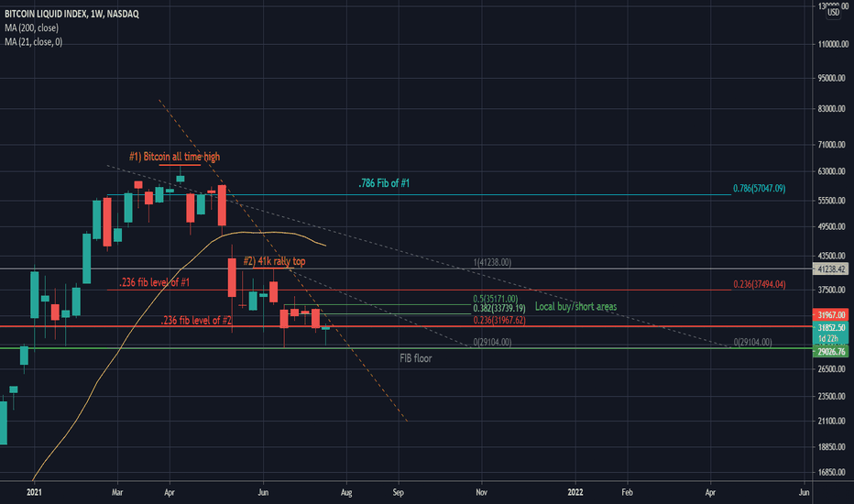Screen dimensions: 854x504
Task: Select the MA (200, close) indicator label
Action: tap(31, 27)
